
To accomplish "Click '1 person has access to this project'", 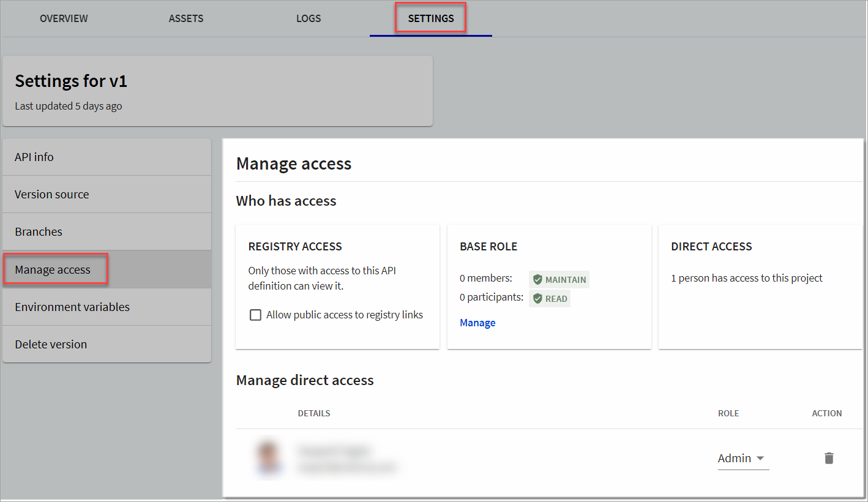I will coord(747,278).
